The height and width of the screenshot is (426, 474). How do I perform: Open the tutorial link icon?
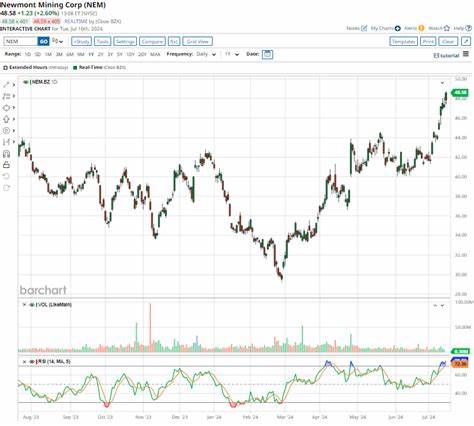[x=436, y=56]
